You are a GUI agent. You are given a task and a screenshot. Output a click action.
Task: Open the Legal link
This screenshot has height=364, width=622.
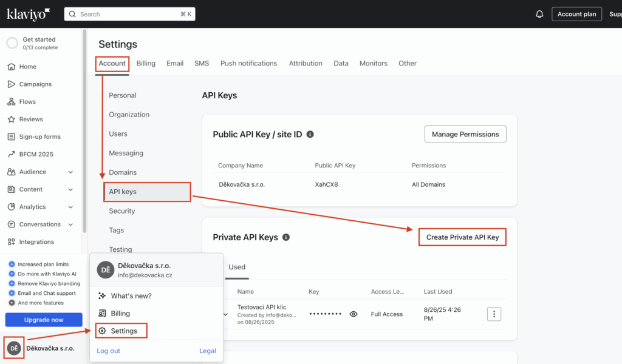click(x=208, y=351)
